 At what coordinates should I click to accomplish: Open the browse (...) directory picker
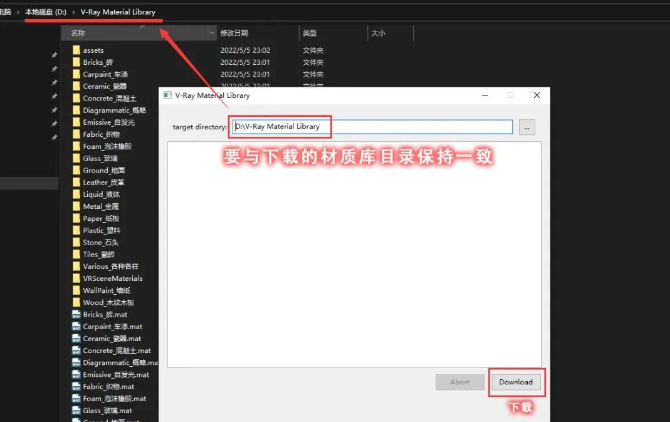click(527, 127)
